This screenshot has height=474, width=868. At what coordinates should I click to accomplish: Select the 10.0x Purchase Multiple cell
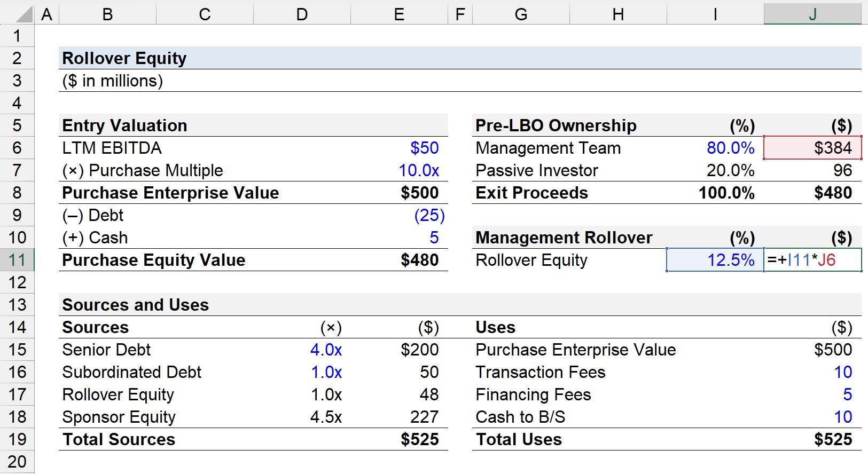click(399, 170)
